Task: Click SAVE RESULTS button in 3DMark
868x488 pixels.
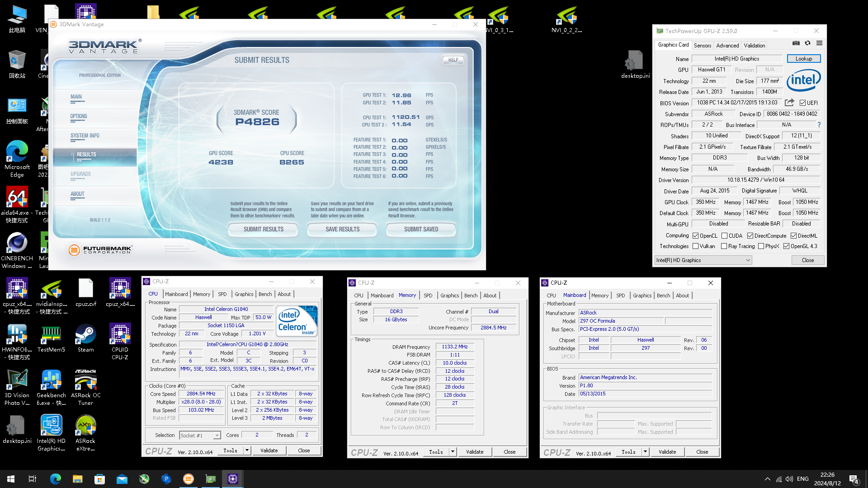Action: pyautogui.click(x=342, y=230)
